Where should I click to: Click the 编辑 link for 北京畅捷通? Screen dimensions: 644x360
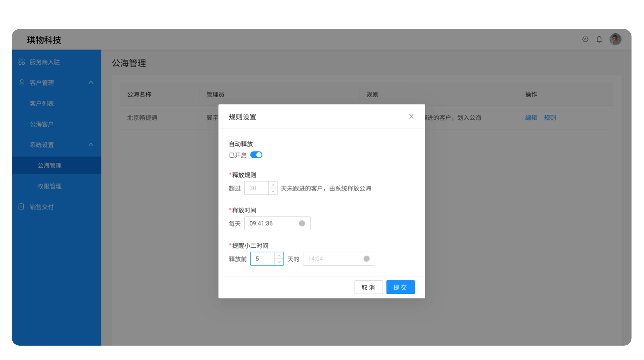tap(531, 118)
